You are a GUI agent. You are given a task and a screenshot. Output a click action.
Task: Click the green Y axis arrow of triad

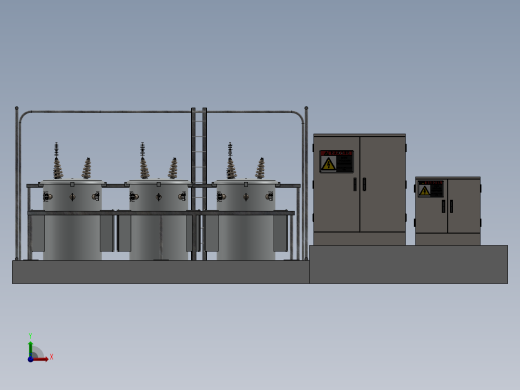point(30,348)
